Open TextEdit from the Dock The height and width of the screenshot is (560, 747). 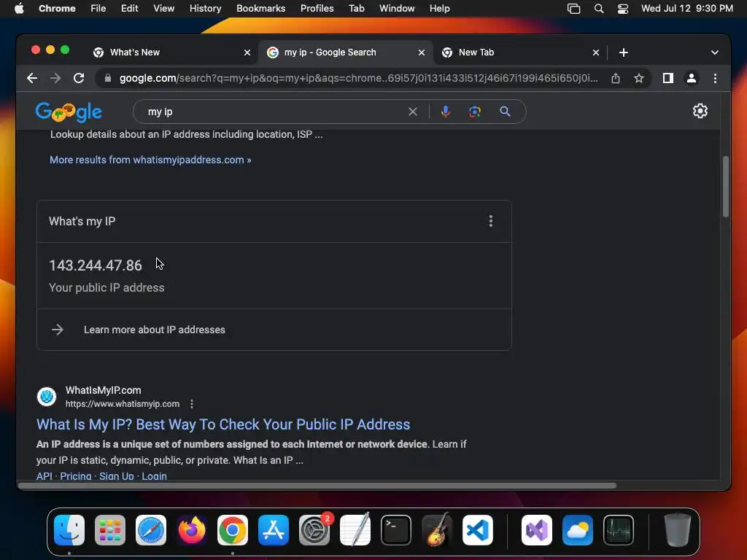click(355, 530)
